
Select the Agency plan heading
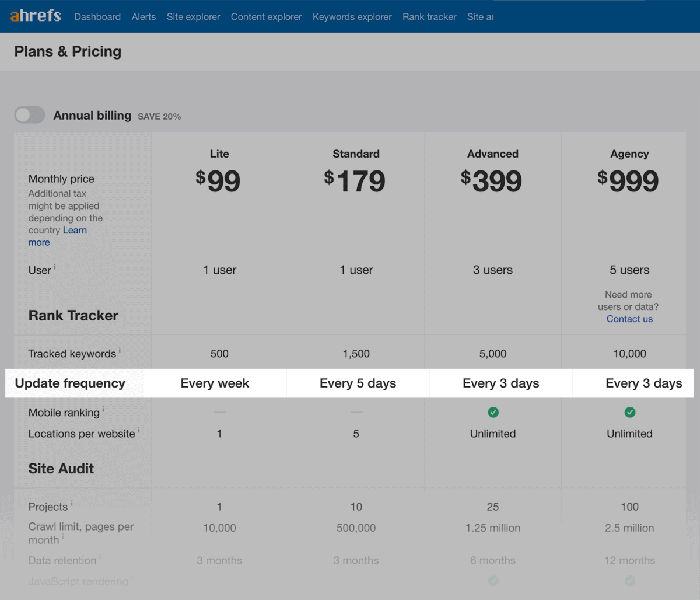[x=629, y=154]
